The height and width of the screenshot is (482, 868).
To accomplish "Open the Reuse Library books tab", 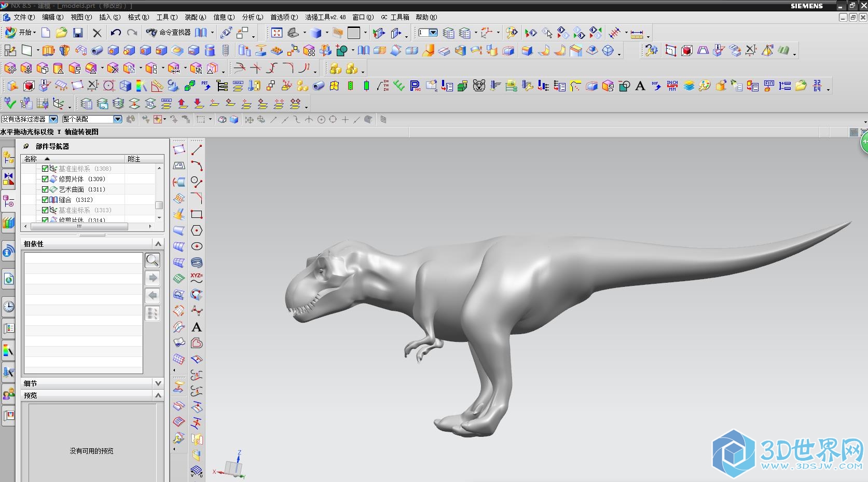I will click(8, 223).
